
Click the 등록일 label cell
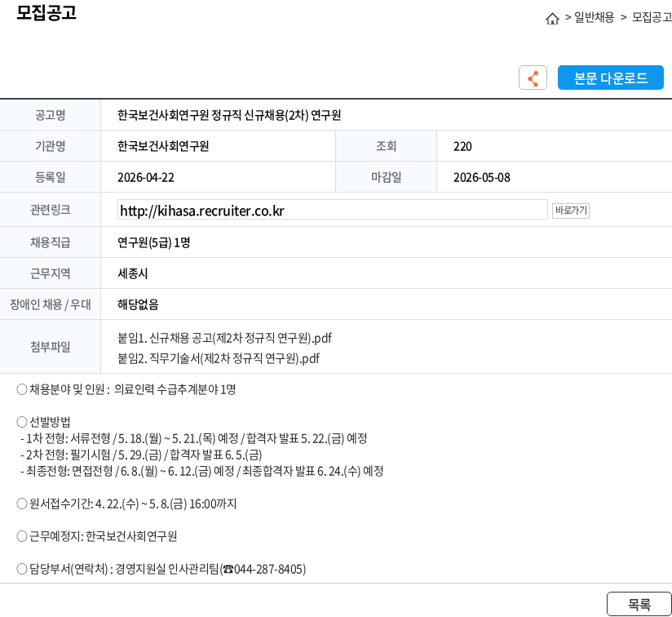pos(50,177)
